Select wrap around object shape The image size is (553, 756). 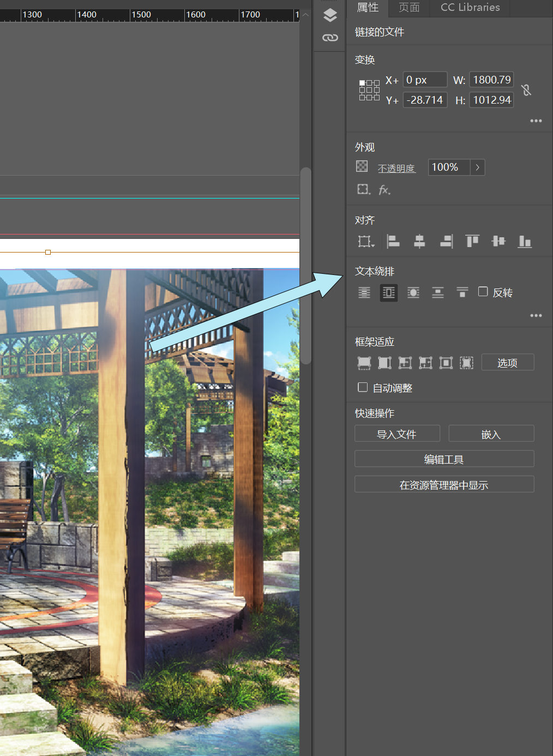pyautogui.click(x=413, y=293)
